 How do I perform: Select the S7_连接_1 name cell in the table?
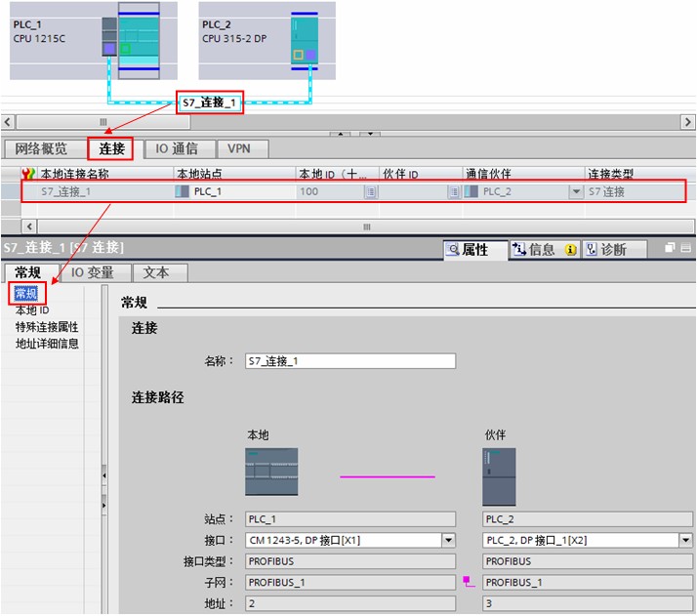65,191
